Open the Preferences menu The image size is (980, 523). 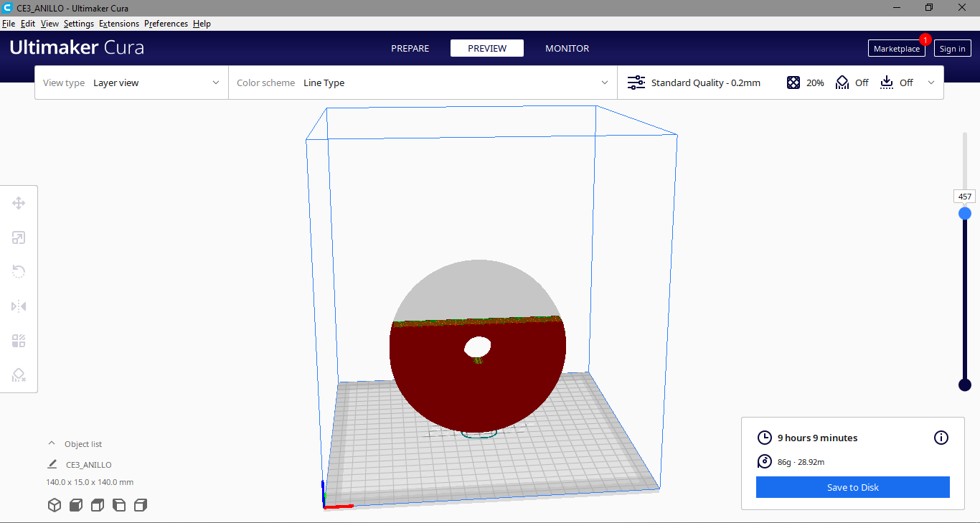(166, 24)
